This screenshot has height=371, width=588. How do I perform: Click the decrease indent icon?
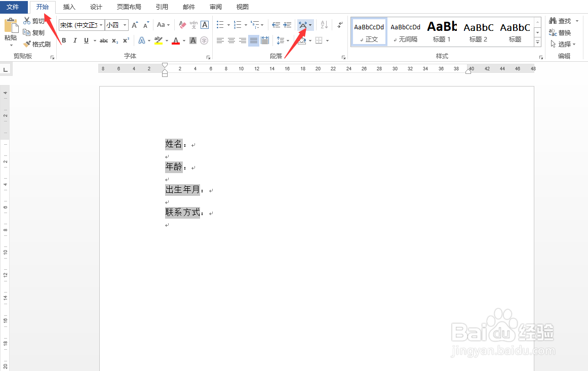coord(277,24)
